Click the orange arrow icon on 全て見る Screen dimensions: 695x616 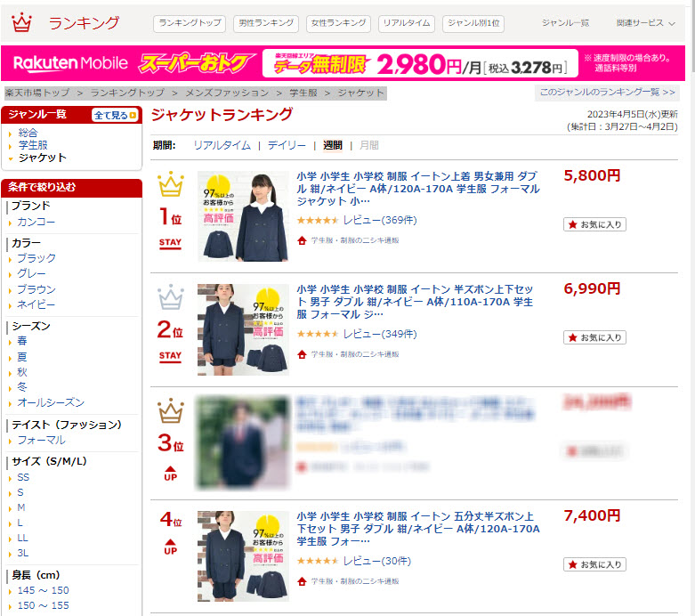[133, 116]
